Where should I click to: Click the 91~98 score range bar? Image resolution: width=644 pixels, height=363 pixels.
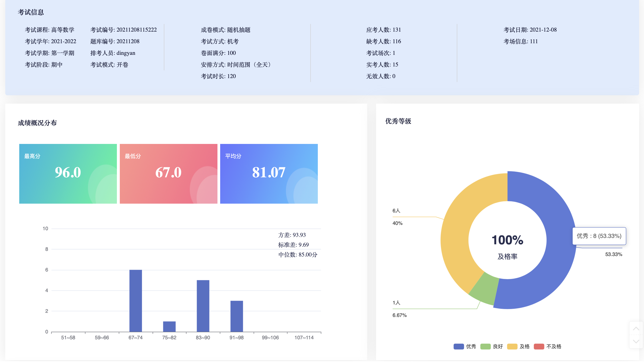pyautogui.click(x=237, y=317)
